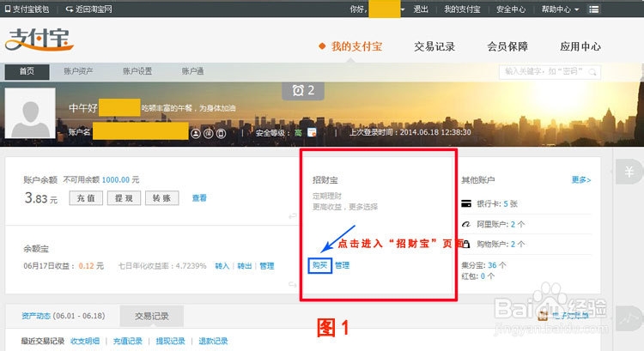The image size is (644, 351).
Task: Open the alarm clock notification badge showing 2
Action: tap(303, 91)
